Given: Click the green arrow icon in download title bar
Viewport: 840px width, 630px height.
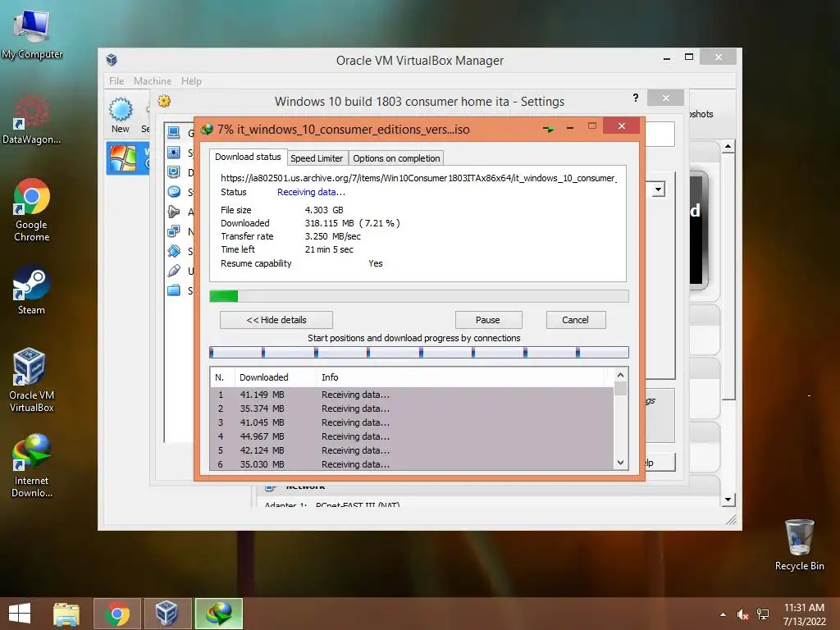Looking at the screenshot, I should pyautogui.click(x=549, y=129).
